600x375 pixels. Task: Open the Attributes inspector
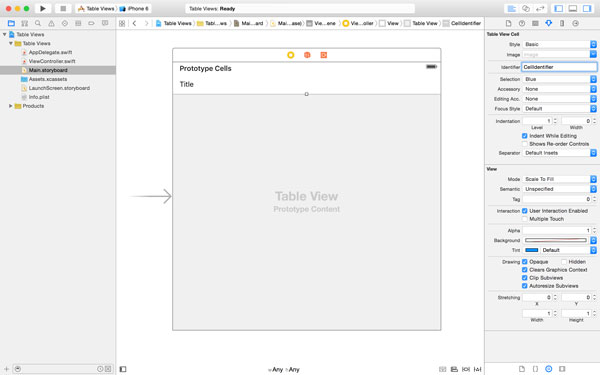548,23
